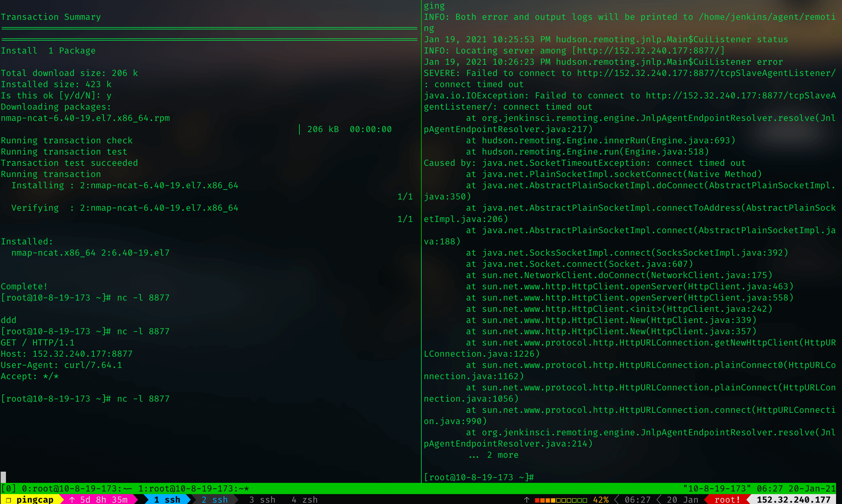Switch to tmux window '2 ssh'
The width and height of the screenshot is (842, 504).
pyautogui.click(x=214, y=500)
